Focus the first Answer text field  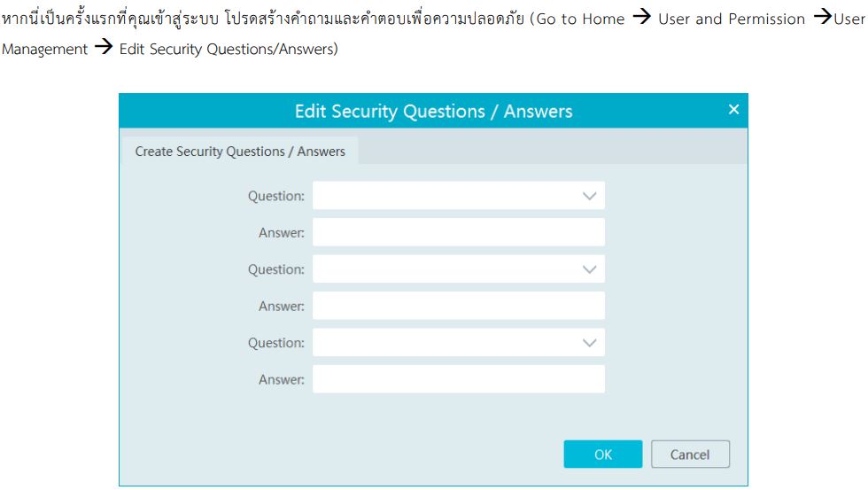(458, 233)
